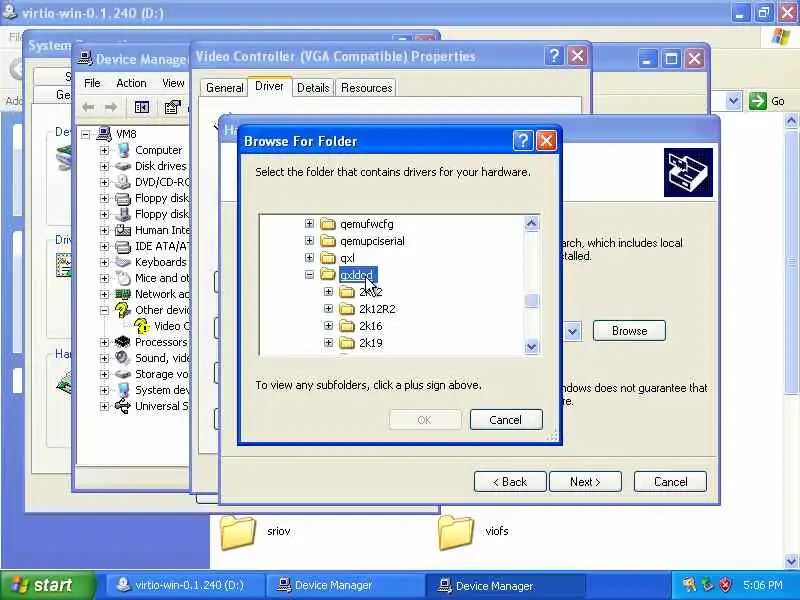
Task: Switch to virtio-win-0.1.240 taskbar button
Action: [185, 585]
